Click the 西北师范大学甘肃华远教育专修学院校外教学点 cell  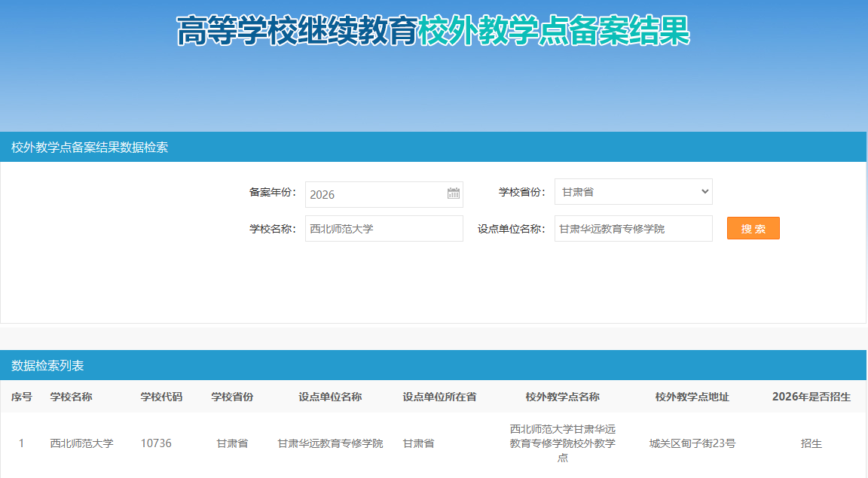click(x=562, y=443)
